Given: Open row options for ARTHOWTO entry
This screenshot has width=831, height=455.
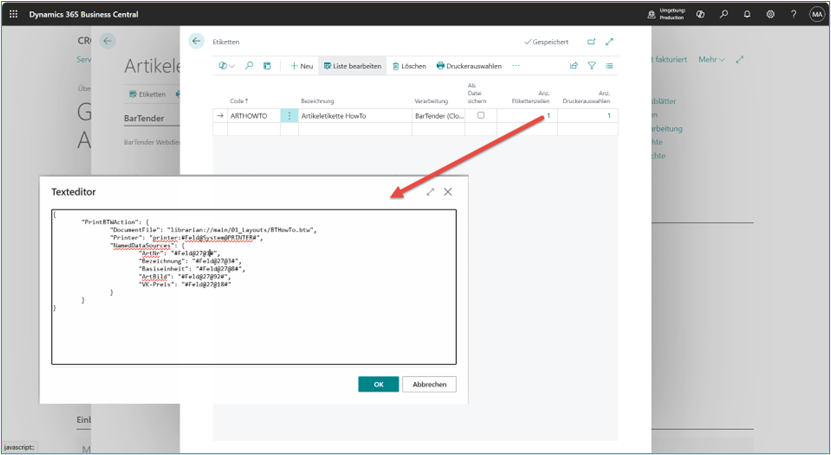Looking at the screenshot, I should click(290, 116).
